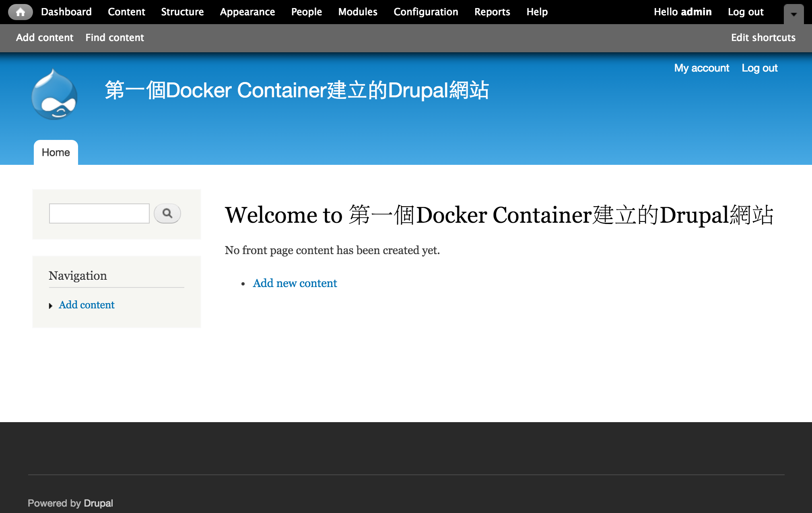
Task: Open the Appearance menu
Action: [x=247, y=12]
